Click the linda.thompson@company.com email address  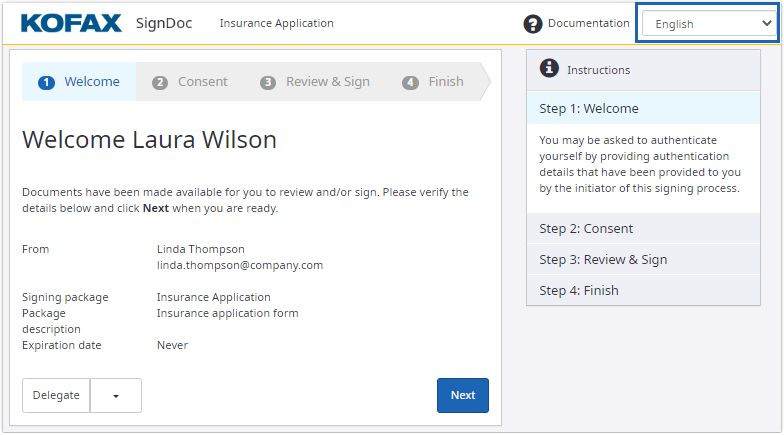[240, 265]
